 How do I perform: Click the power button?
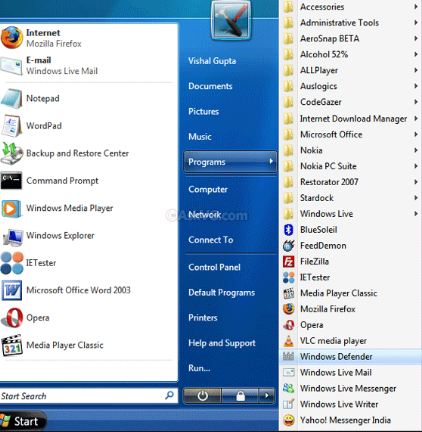[202, 396]
